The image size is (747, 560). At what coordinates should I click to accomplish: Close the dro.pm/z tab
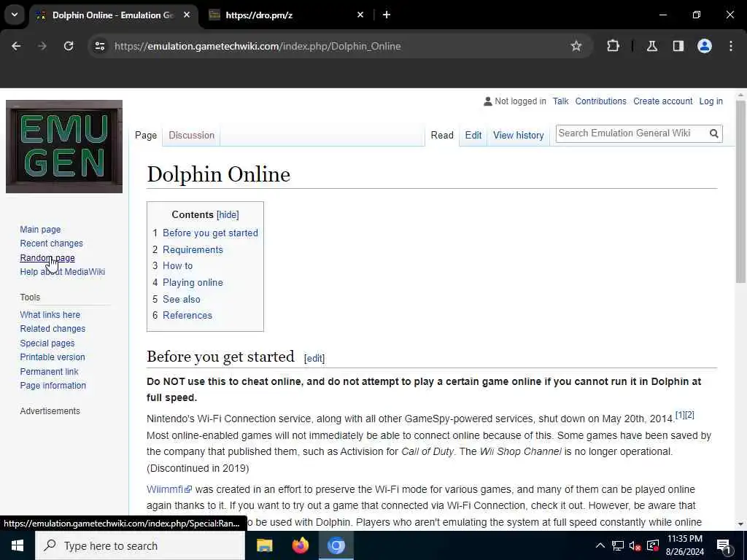coord(360,15)
